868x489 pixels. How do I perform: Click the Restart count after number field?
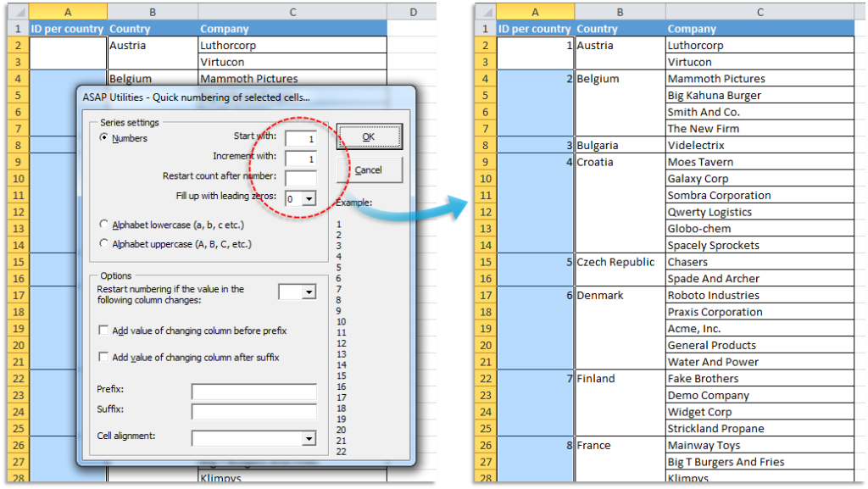click(x=300, y=176)
